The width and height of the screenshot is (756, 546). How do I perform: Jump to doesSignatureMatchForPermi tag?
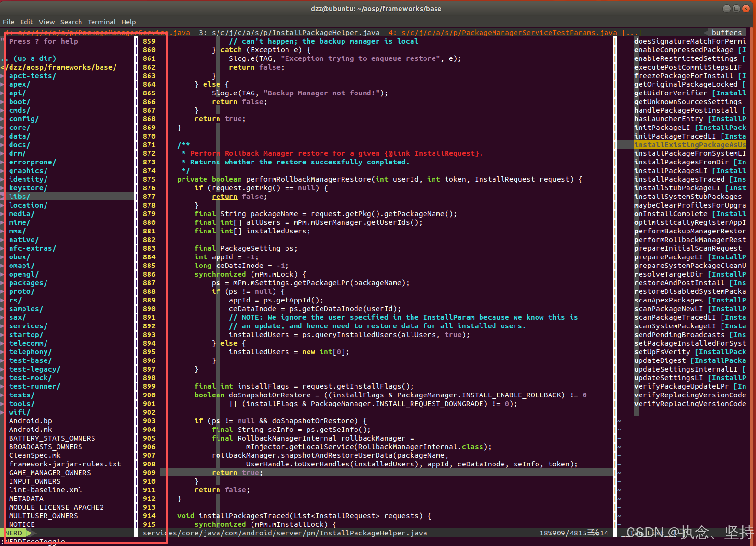tap(690, 41)
